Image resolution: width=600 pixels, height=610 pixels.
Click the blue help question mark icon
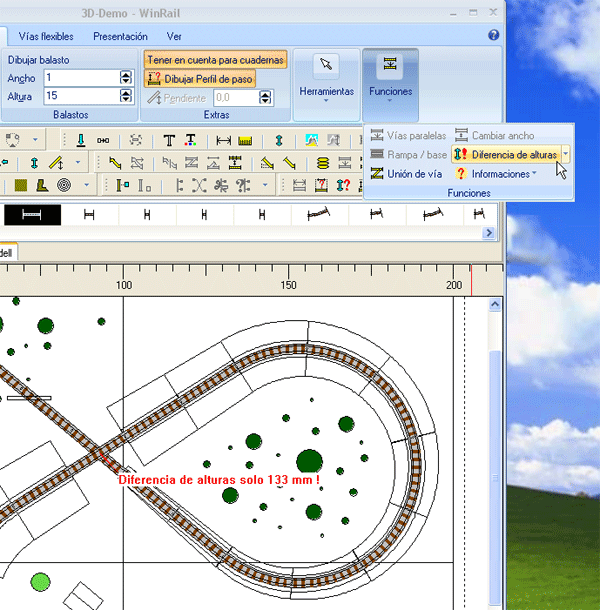click(493, 35)
